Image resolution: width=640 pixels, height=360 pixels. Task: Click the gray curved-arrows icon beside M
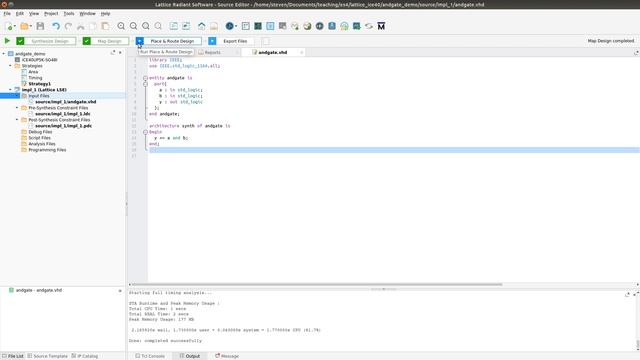tap(369, 26)
